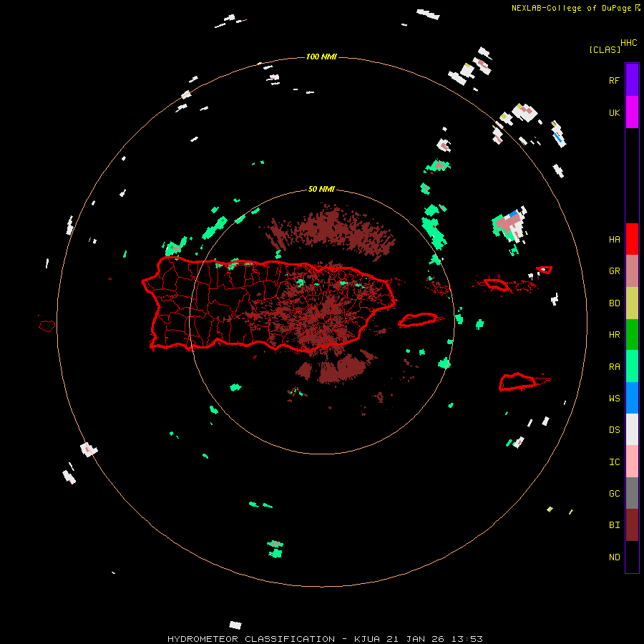Image resolution: width=644 pixels, height=644 pixels.
Task: Click the 13:53 timestamp
Action: tap(467, 639)
